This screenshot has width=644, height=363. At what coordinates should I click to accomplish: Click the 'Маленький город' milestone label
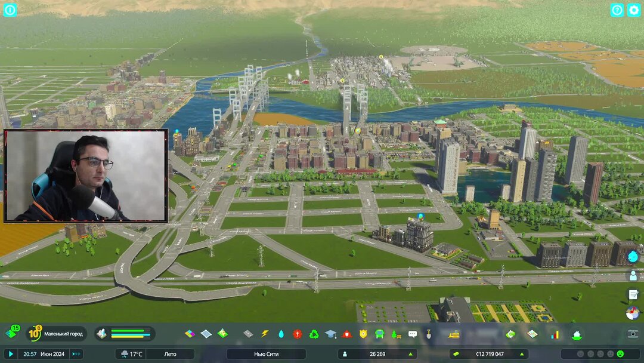63,334
